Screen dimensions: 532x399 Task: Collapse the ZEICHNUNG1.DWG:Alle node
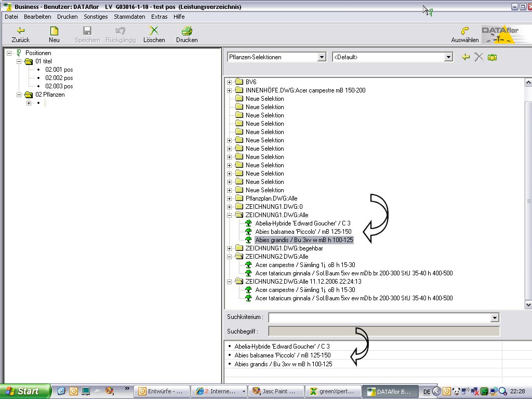(229, 215)
